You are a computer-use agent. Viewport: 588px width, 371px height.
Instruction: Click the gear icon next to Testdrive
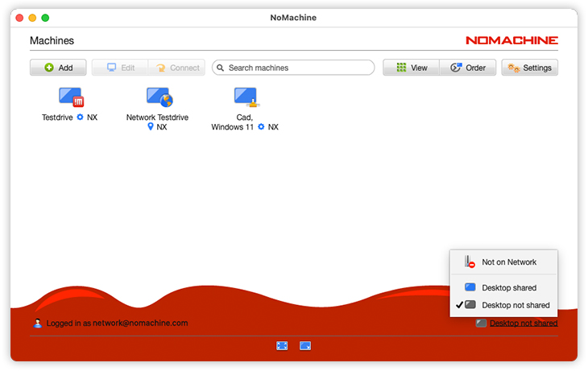coord(80,117)
